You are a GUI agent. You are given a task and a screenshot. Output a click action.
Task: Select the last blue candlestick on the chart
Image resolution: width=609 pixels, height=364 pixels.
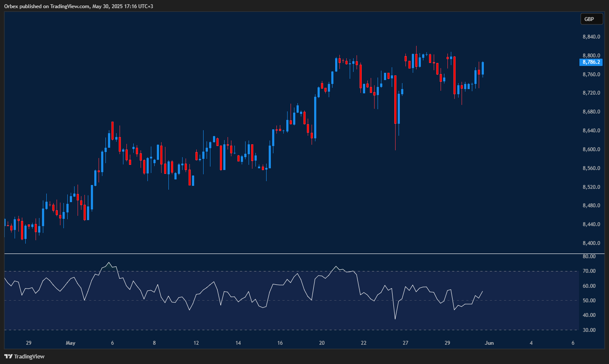pyautogui.click(x=483, y=69)
